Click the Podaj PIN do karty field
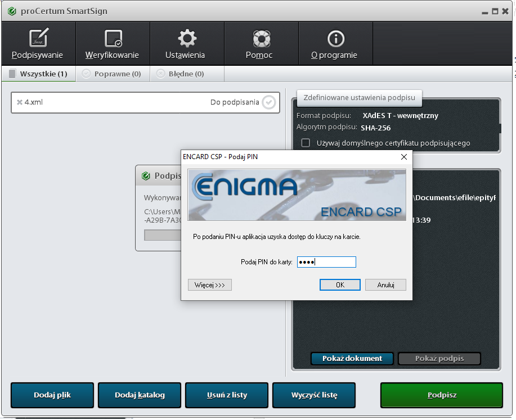The height and width of the screenshot is (420, 516). [x=326, y=262]
